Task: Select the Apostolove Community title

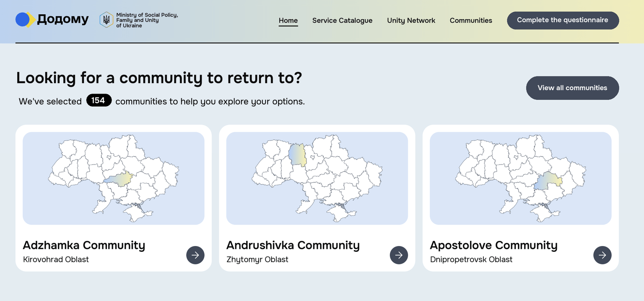Action: (493, 245)
